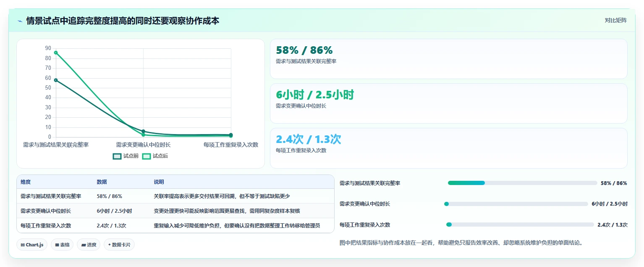Click the x-axis label 需求与测试结果关联完整率
Viewport: 644px width, 267px height.
56,145
